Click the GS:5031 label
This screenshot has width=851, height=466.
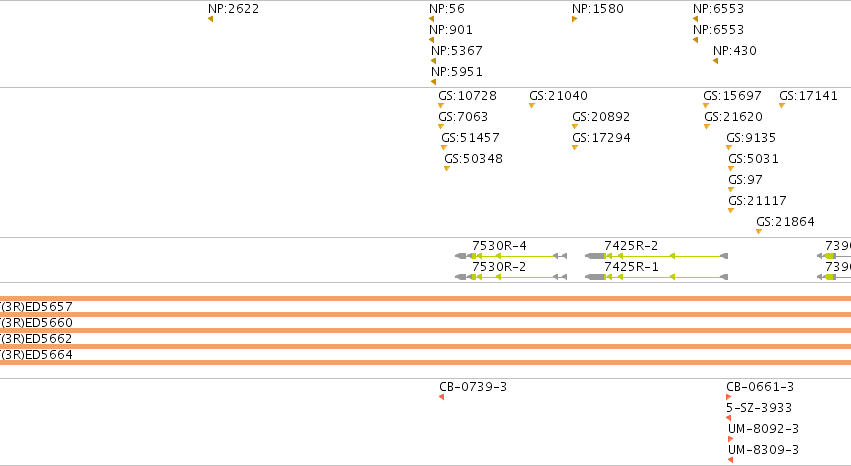(753, 158)
